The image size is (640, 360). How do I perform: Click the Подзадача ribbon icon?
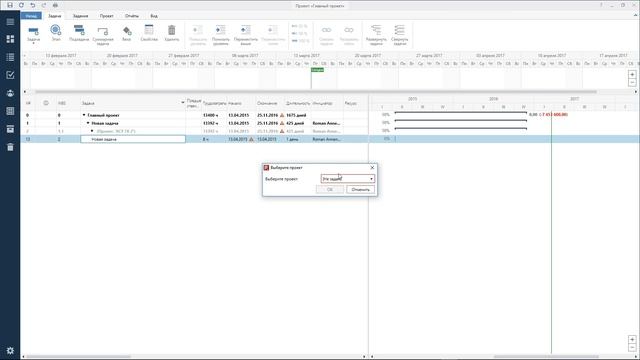79,33
